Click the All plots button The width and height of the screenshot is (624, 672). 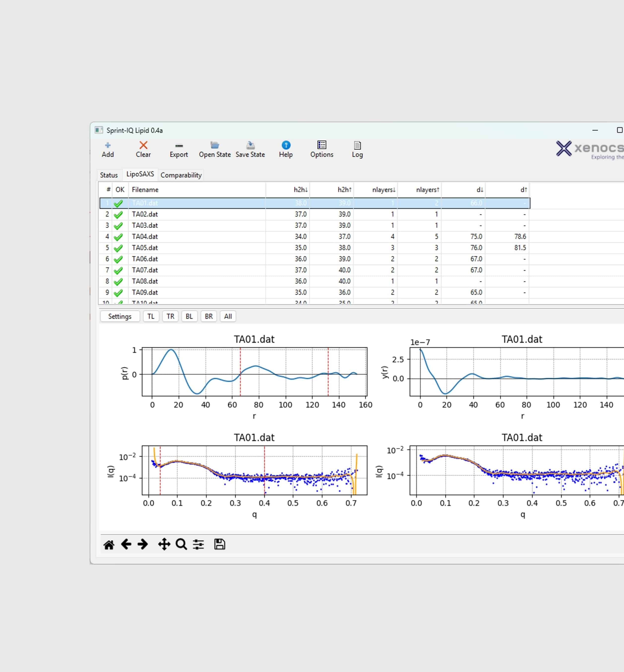(x=228, y=317)
